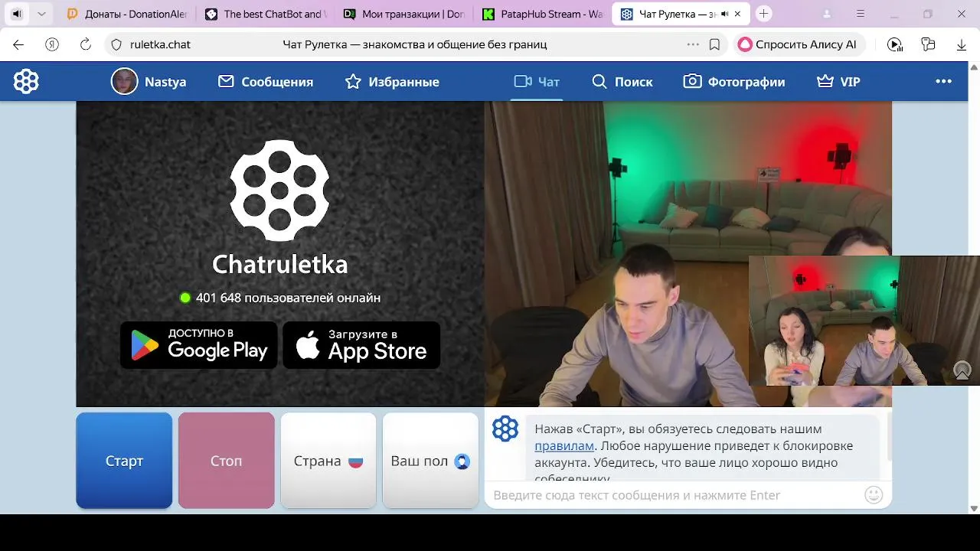Click the 401 648 пользователей онлайн text
Viewport: 980px width, 551px height.
288,298
